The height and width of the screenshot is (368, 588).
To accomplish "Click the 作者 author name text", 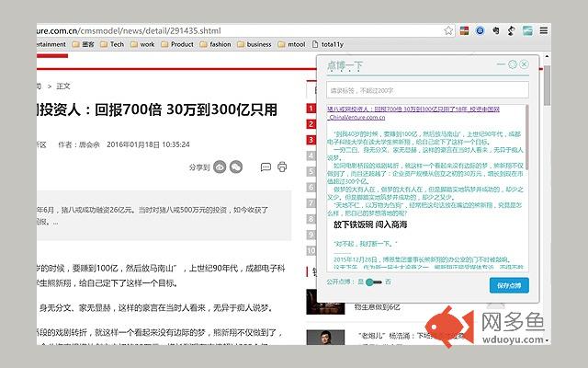I will click(79, 144).
